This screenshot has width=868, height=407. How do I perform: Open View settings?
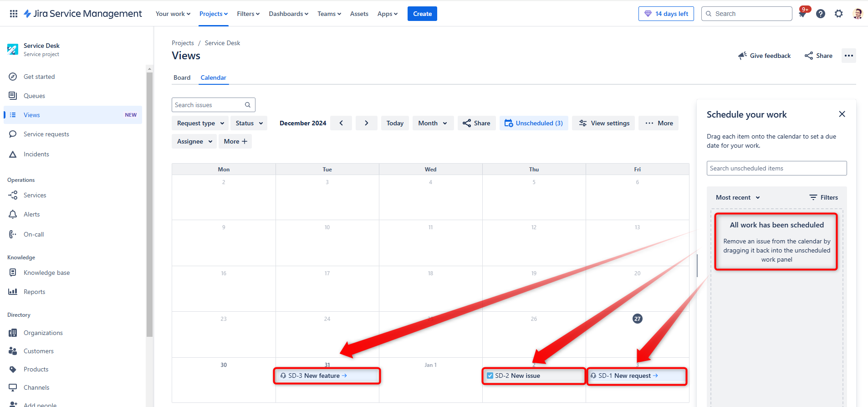[604, 123]
